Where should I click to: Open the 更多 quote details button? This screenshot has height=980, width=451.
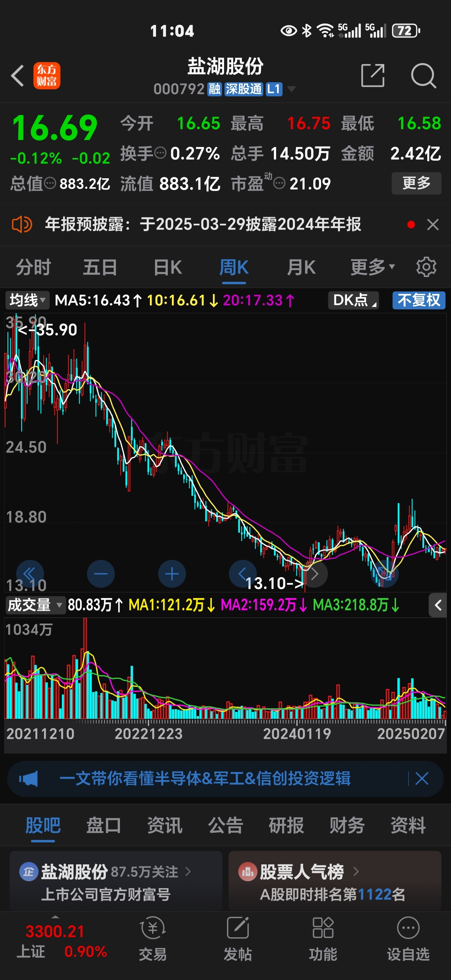coord(416,183)
